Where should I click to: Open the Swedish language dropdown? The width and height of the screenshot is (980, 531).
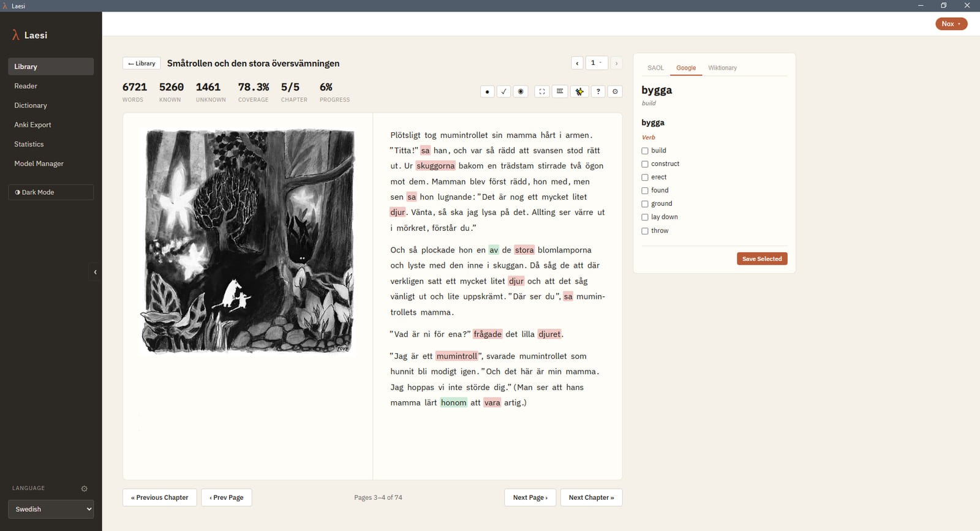pyautogui.click(x=51, y=509)
